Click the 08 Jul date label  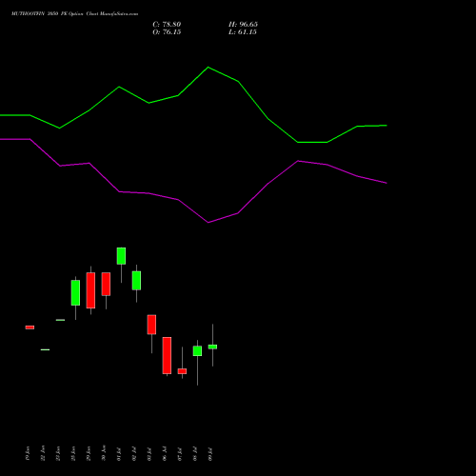pyautogui.click(x=195, y=453)
